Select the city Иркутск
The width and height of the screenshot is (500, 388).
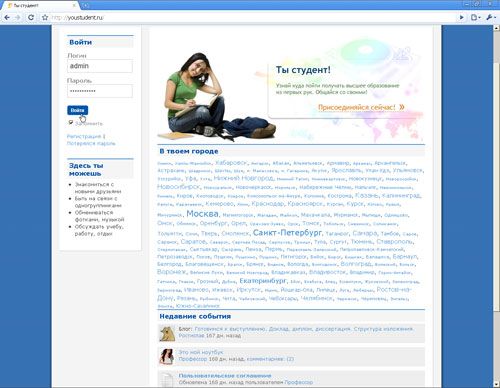click(248, 290)
